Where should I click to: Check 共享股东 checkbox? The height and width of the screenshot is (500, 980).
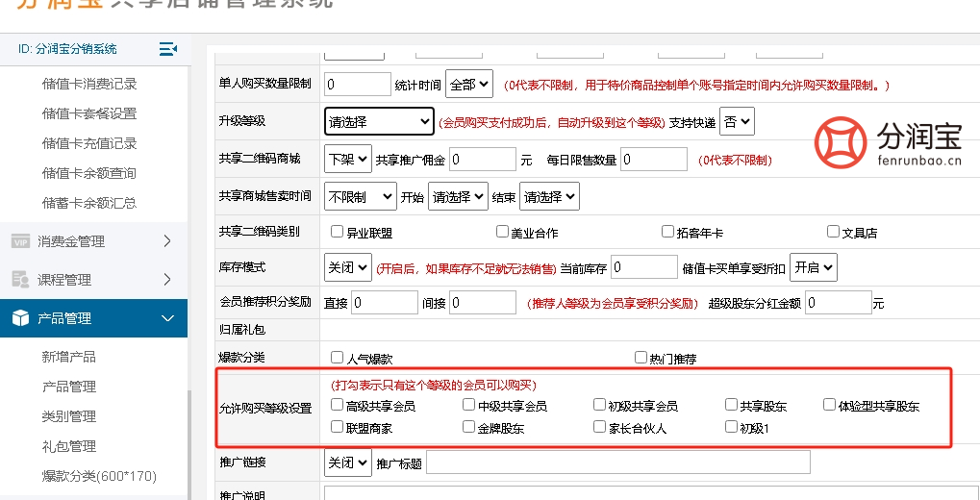[x=731, y=405]
